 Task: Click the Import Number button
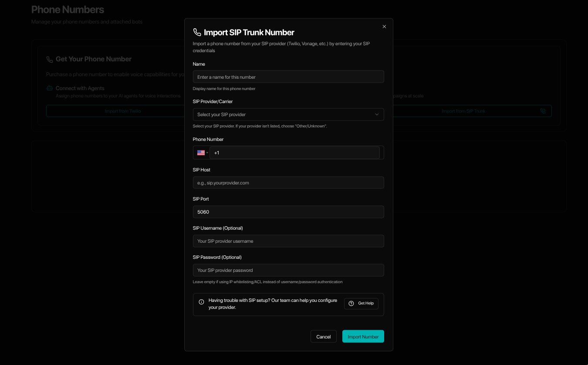pos(363,336)
